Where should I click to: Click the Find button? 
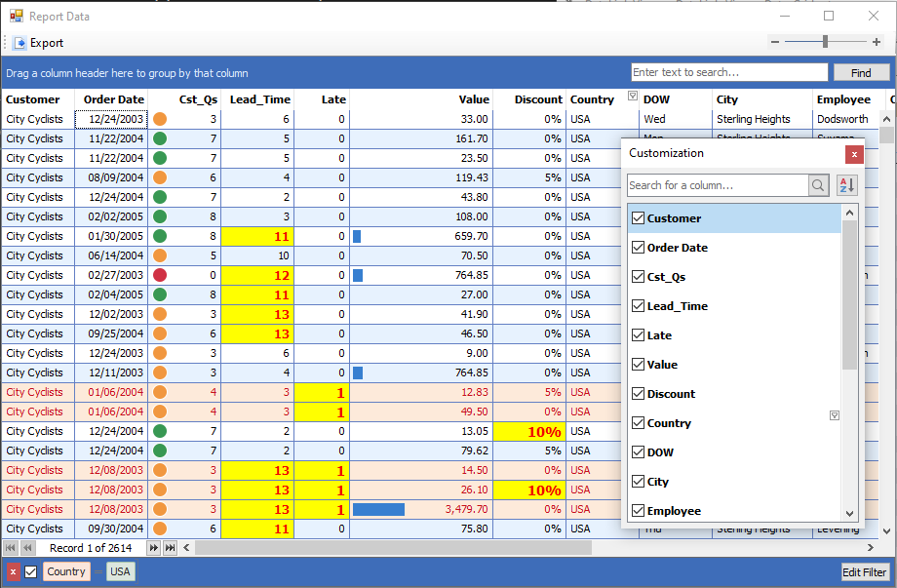pos(861,72)
